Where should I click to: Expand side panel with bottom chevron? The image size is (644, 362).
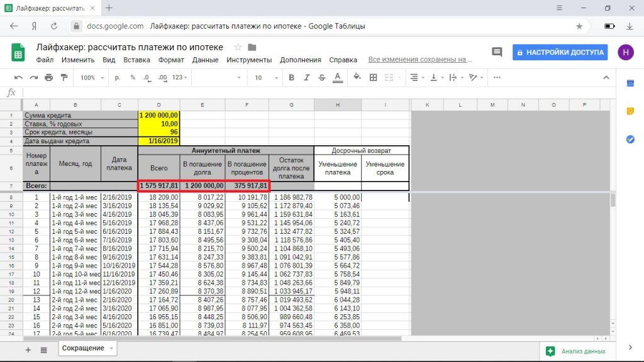630,348
